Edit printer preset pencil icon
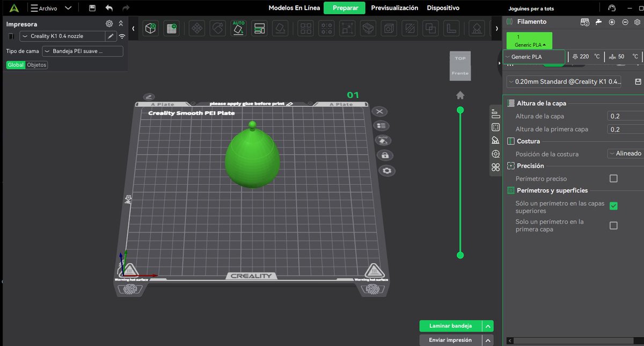This screenshot has width=644, height=346. 111,36
